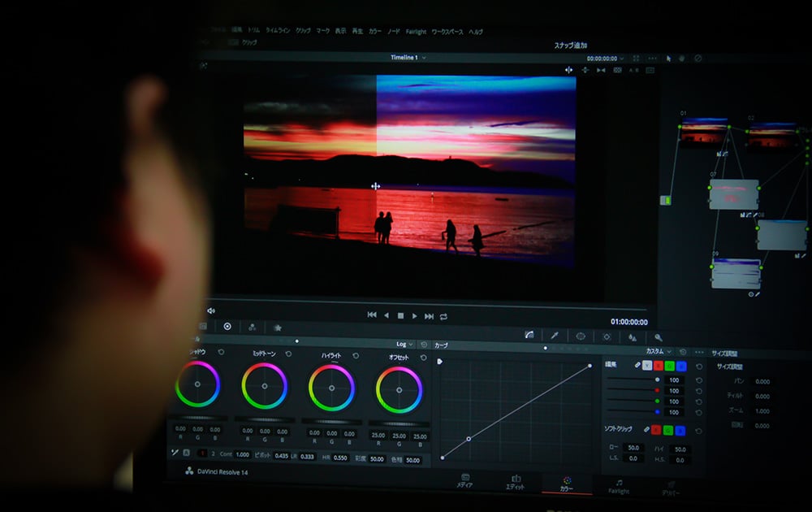Reset the ハイライト color wheel
This screenshot has width=812, height=512.
[356, 355]
